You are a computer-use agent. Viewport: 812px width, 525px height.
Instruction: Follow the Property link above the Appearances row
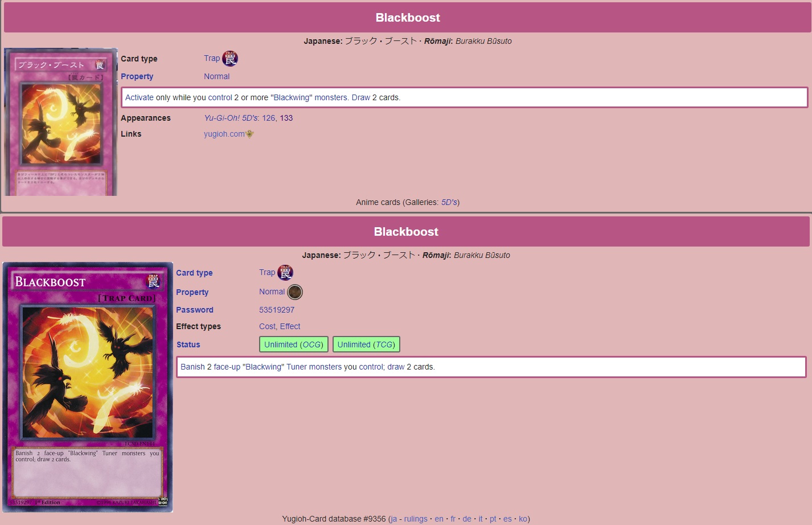point(137,76)
